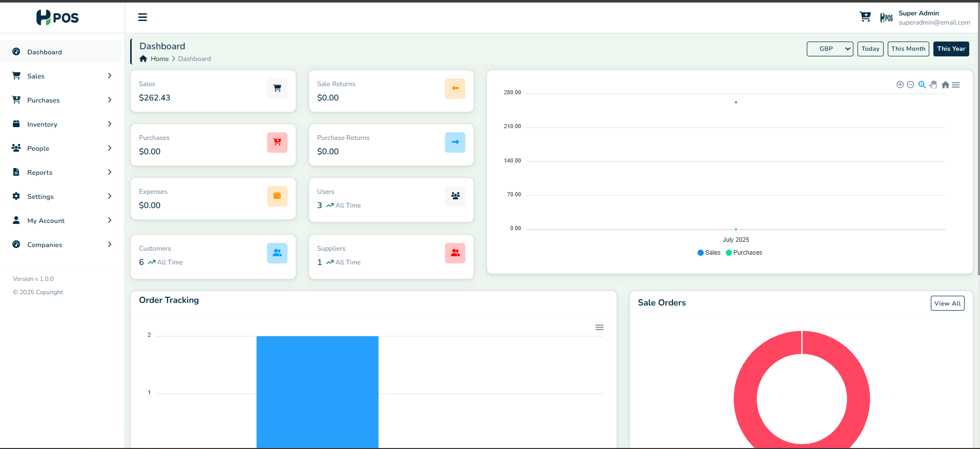Toggle the hamburger sidebar menu
Viewport: 980px width, 449px height.
point(142,17)
